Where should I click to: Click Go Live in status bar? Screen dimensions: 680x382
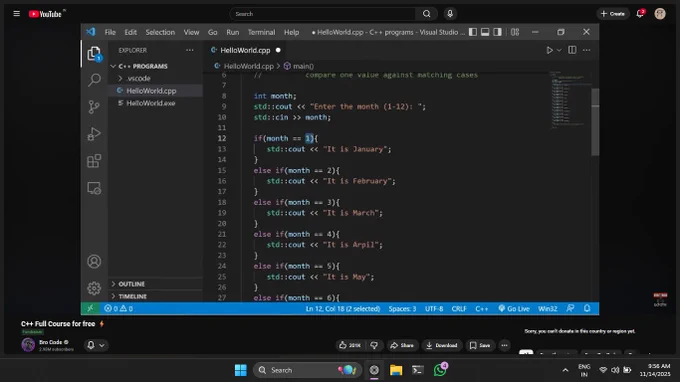514,309
